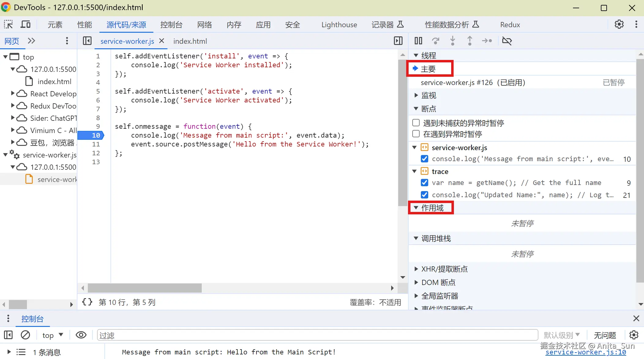This screenshot has height=359, width=644.
Task: Create live expression eye icon
Action: (81, 335)
